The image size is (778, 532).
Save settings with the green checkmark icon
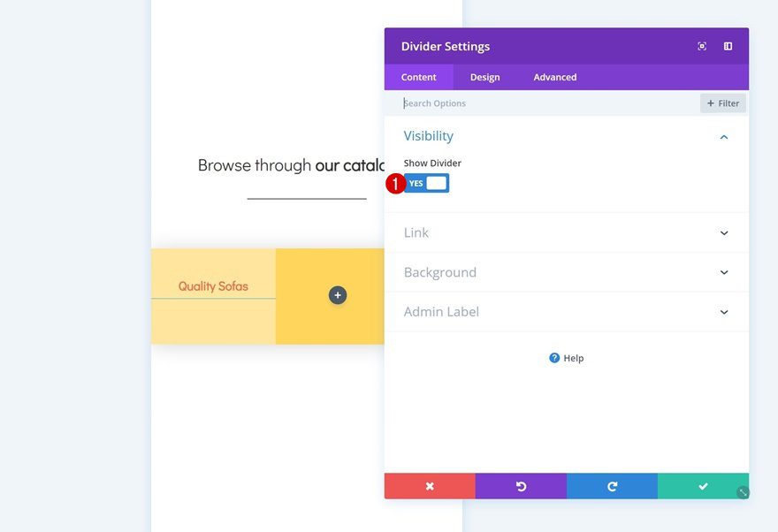tap(703, 485)
